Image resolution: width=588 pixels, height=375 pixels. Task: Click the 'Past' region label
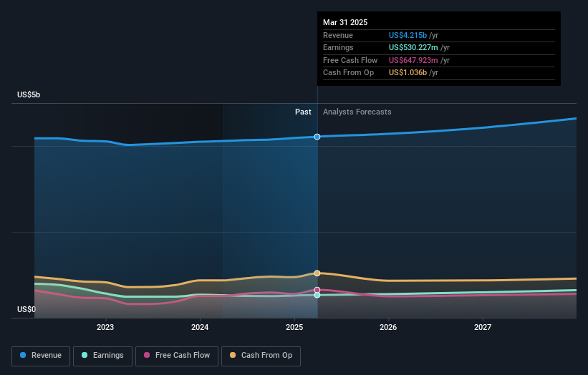(x=303, y=112)
